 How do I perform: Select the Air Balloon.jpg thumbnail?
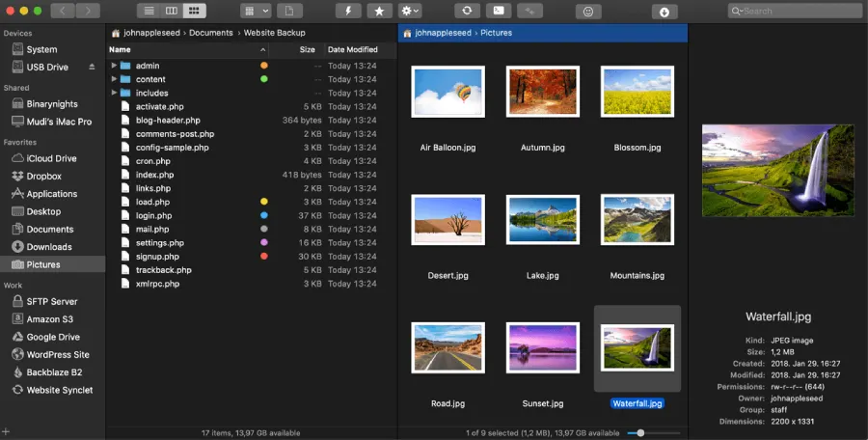click(448, 92)
